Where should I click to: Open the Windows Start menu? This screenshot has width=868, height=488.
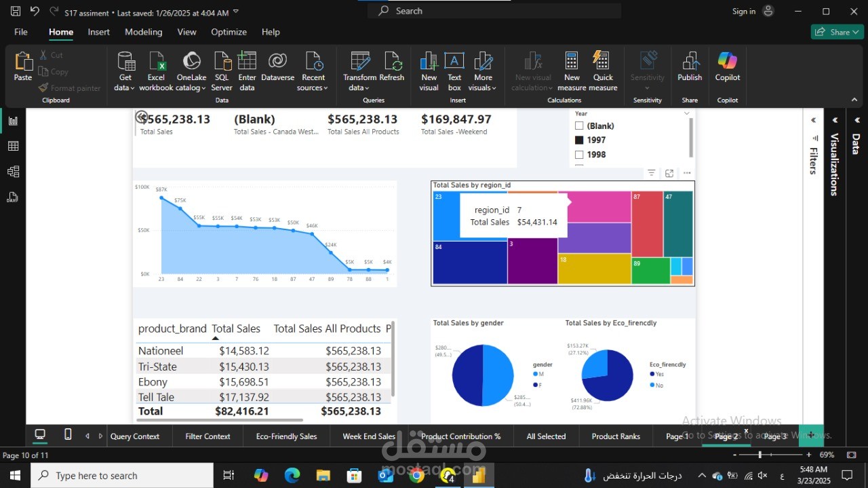click(x=15, y=476)
